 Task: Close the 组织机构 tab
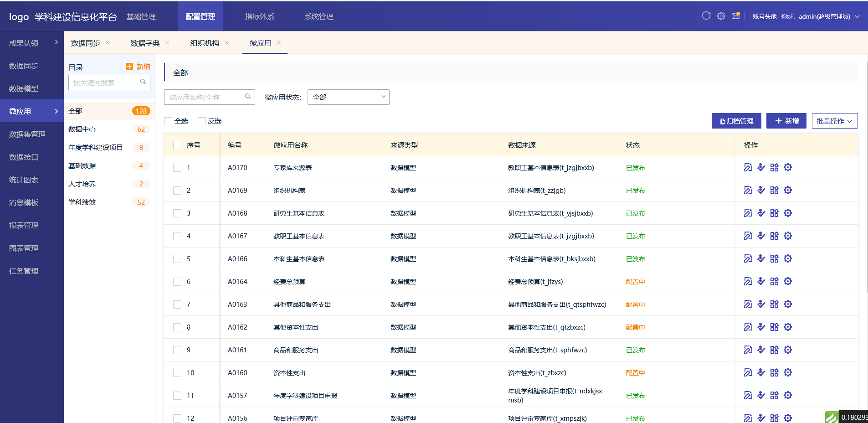point(226,42)
